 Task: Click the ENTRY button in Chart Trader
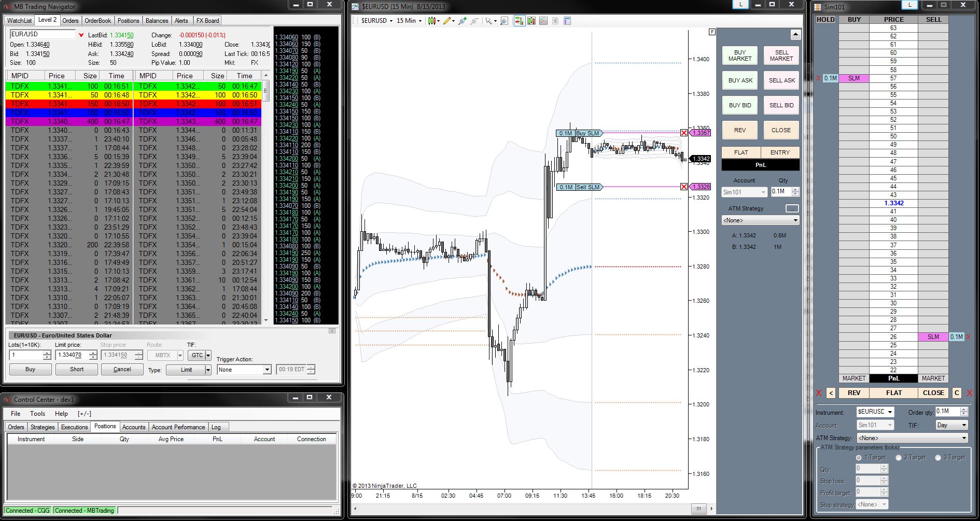[x=780, y=152]
